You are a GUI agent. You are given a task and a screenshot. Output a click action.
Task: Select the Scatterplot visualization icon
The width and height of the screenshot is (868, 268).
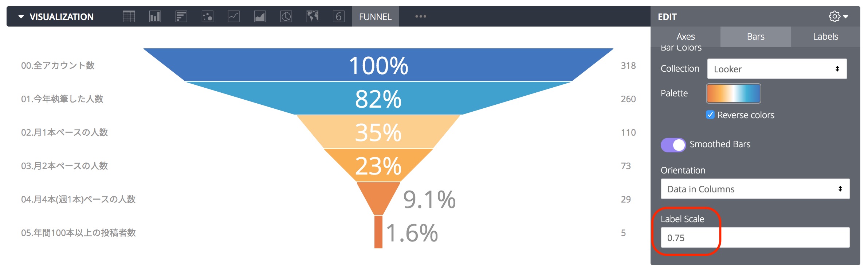click(208, 16)
